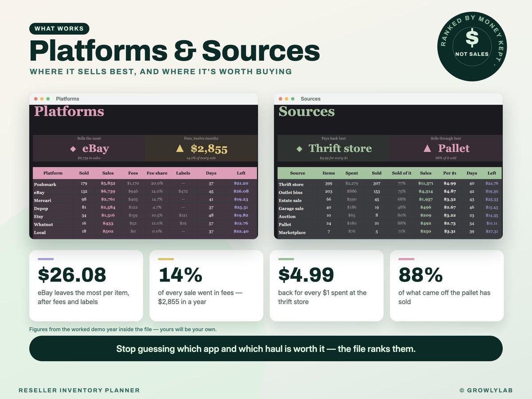532x399 pixels.
Task: Select the Auction row name
Action: (287, 216)
